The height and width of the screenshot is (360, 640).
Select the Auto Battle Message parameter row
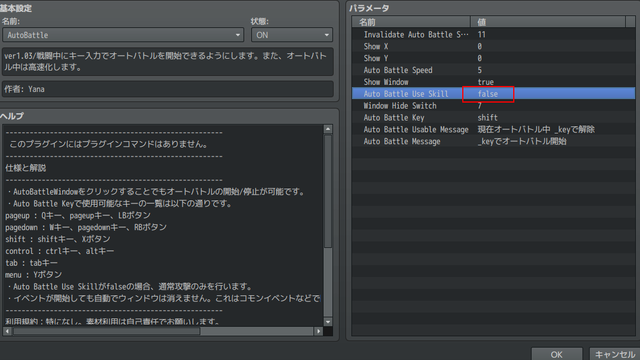[493, 141]
